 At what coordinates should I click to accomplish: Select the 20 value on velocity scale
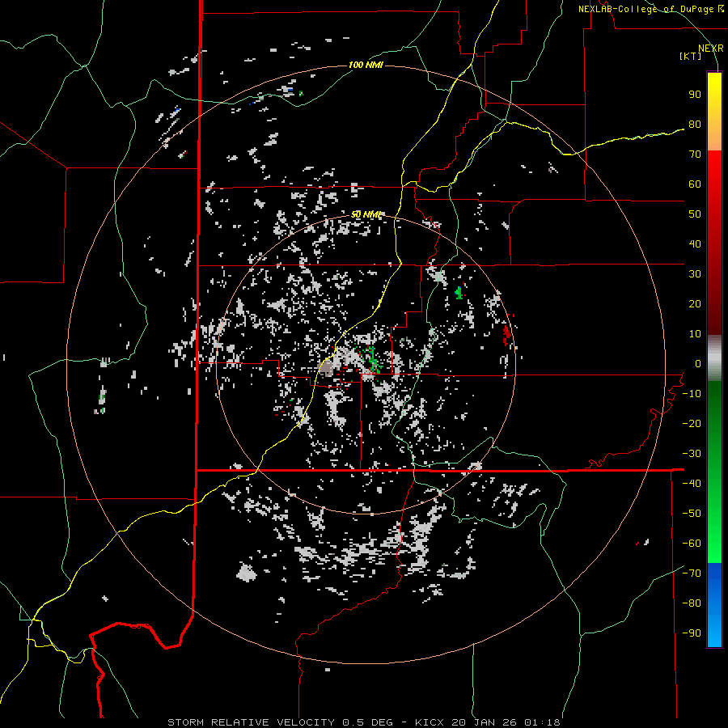point(695,304)
